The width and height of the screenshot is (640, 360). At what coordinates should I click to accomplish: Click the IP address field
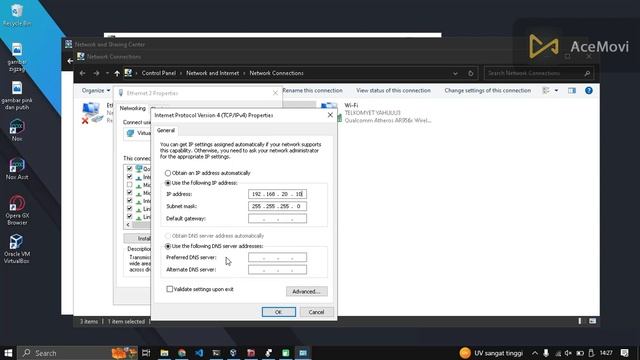277,194
